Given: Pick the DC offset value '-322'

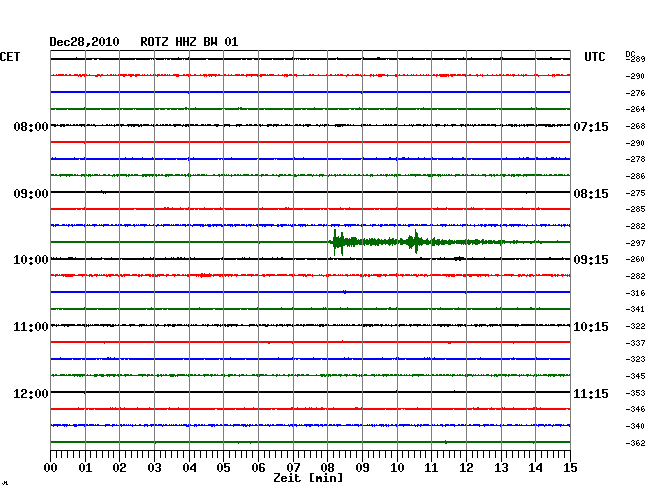Looking at the screenshot, I should pos(635,327).
